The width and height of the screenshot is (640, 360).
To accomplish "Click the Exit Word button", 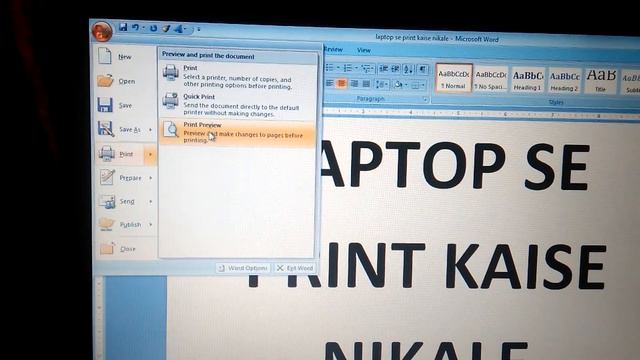I will point(295,268).
